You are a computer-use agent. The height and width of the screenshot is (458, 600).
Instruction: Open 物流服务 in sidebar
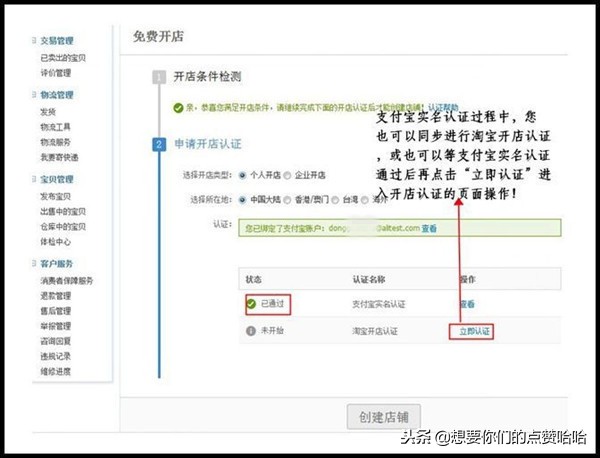[55, 142]
